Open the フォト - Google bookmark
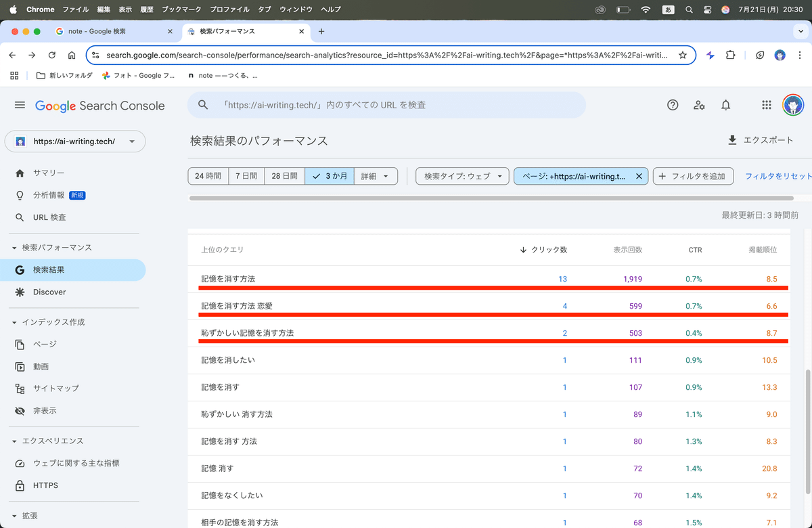The width and height of the screenshot is (812, 528). tap(138, 76)
